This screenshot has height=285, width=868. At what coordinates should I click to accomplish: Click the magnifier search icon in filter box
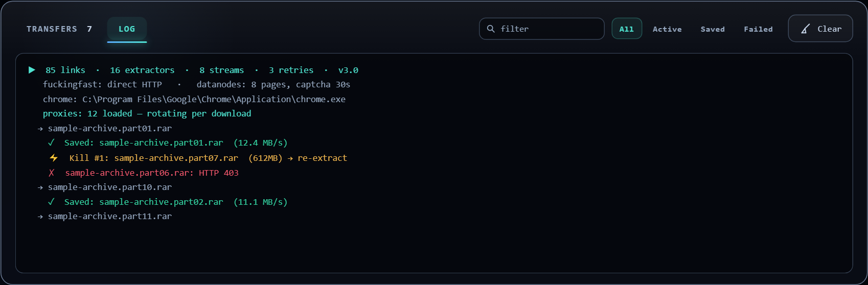click(x=491, y=29)
